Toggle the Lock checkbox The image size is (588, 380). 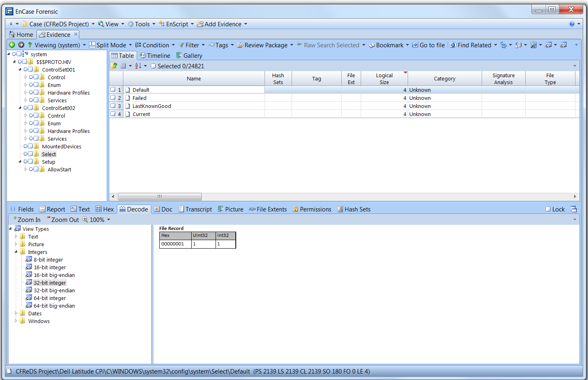548,209
